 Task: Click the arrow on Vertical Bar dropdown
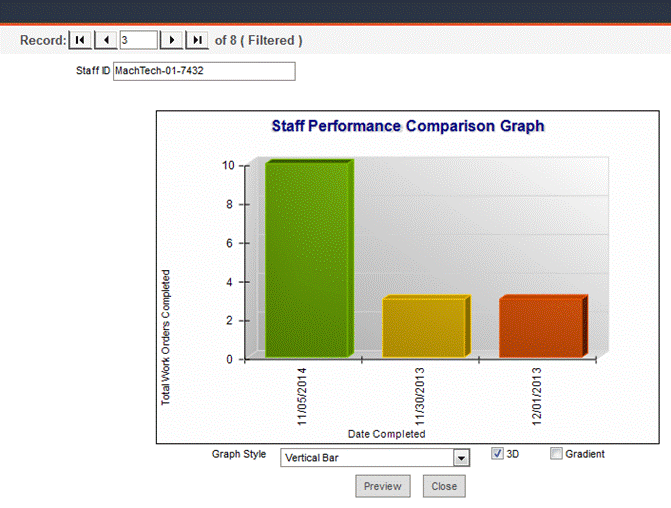(x=461, y=458)
